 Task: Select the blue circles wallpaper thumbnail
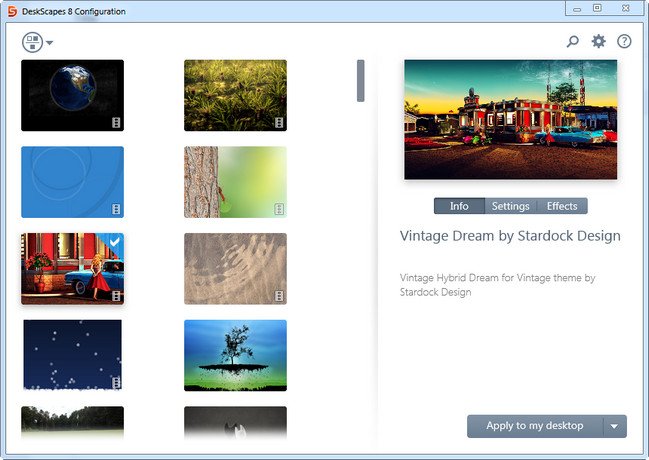[72, 182]
